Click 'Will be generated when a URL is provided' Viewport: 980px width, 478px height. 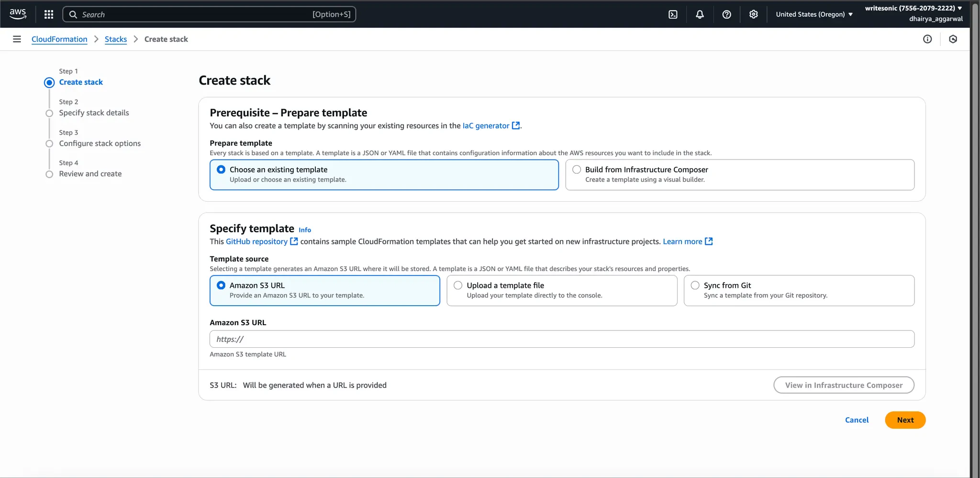pyautogui.click(x=314, y=385)
